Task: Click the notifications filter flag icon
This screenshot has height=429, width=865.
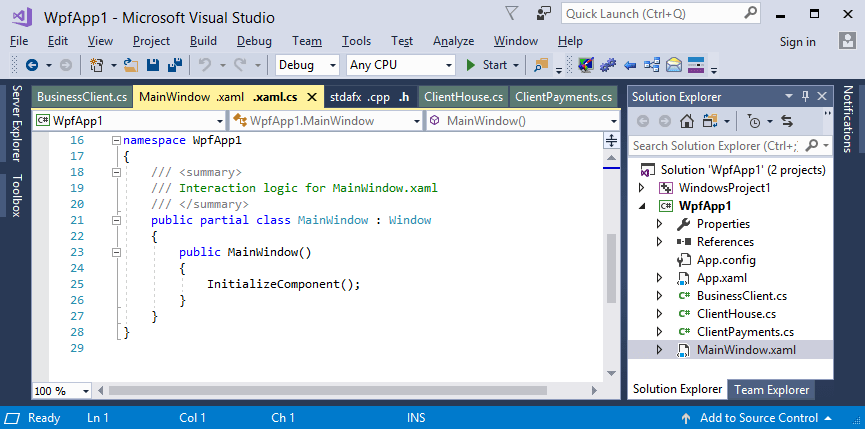Action: (x=512, y=14)
